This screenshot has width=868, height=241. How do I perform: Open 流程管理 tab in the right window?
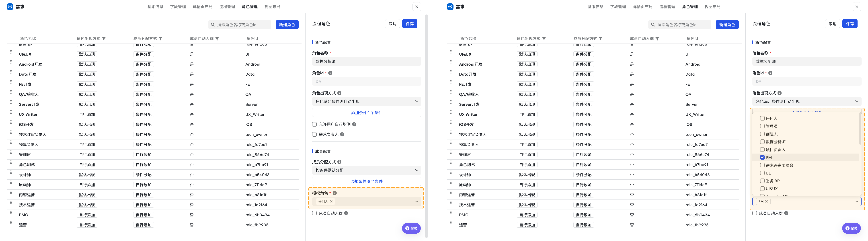tap(667, 7)
